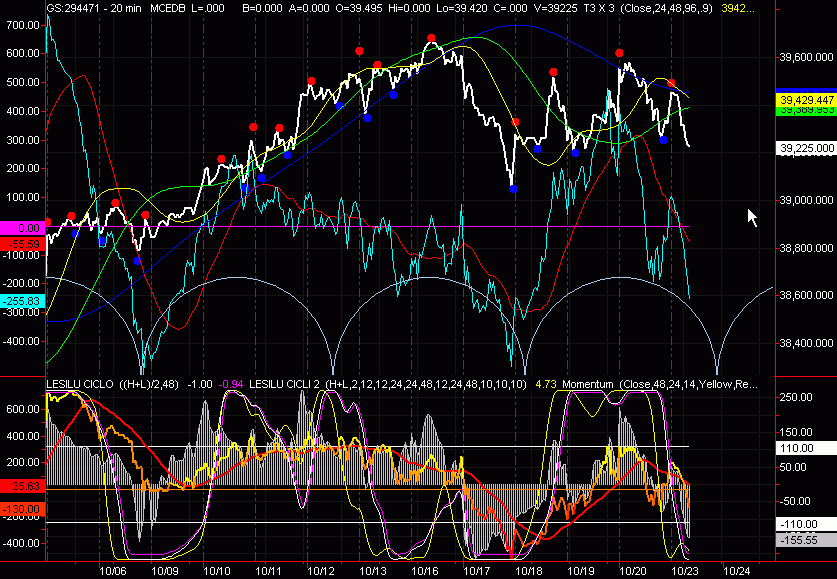Select the cyan "-255.83" value tag

22,301
